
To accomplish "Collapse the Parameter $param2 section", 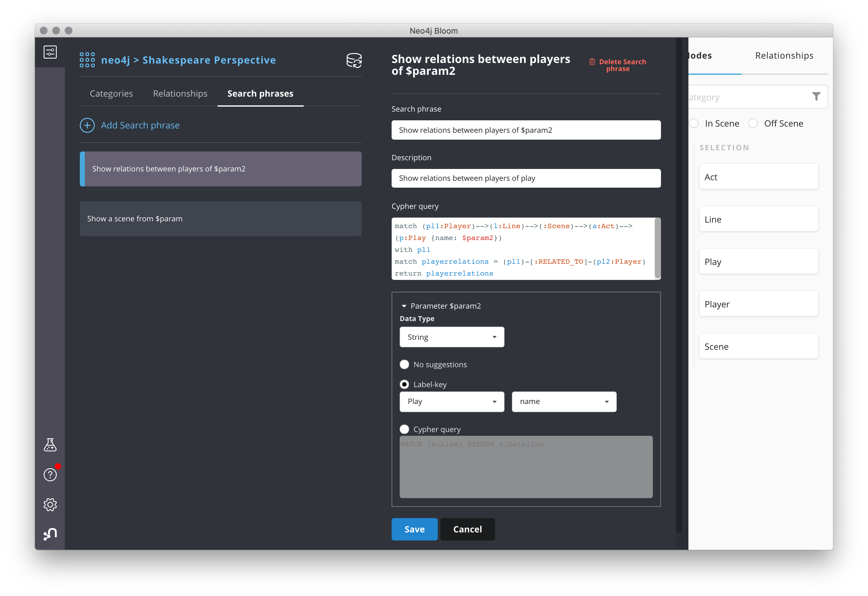I will [404, 306].
